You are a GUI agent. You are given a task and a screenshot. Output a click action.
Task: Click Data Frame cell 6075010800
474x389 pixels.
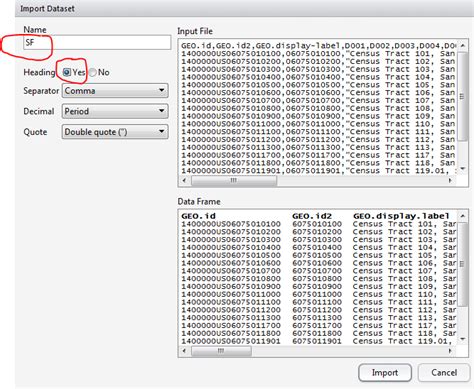point(317,279)
